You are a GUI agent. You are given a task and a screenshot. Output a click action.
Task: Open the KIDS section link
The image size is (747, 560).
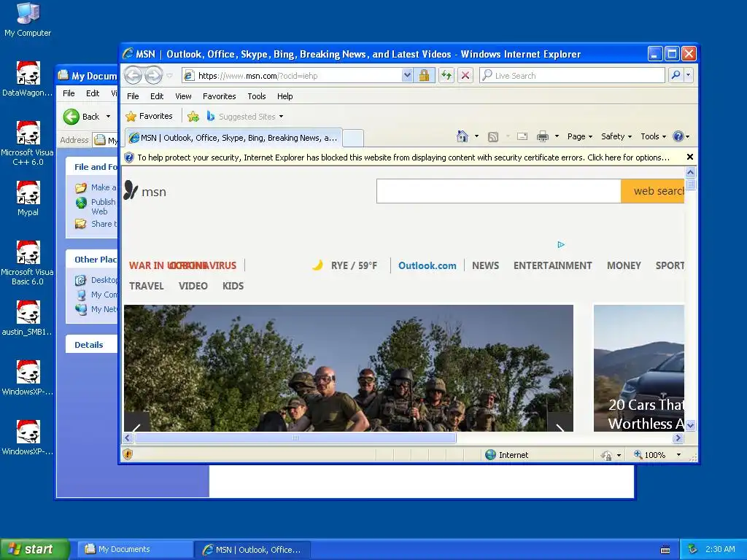point(233,286)
